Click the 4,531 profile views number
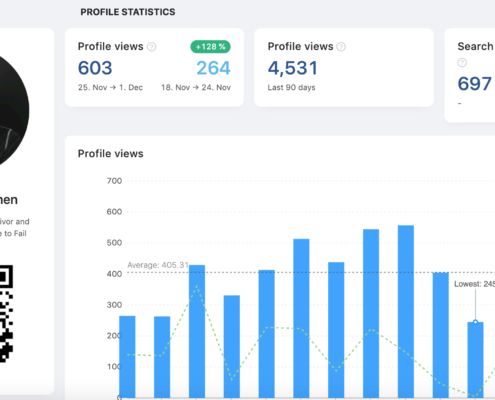This screenshot has width=495, height=400. point(293,68)
